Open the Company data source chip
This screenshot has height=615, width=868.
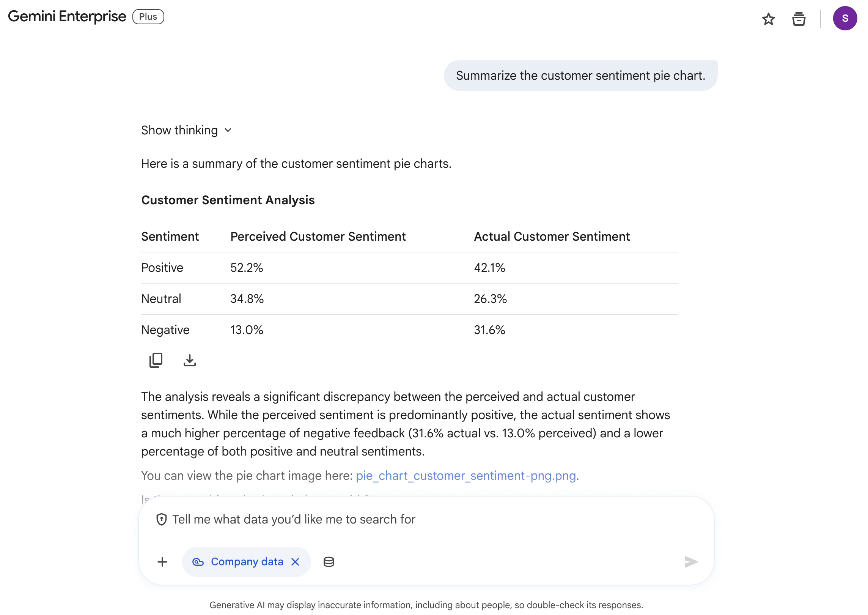(247, 561)
